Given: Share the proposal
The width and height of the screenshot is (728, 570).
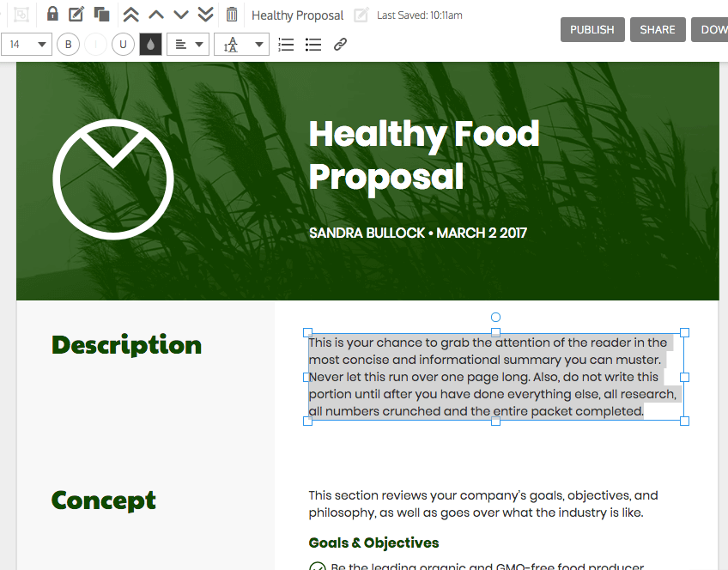Looking at the screenshot, I should coord(658,29).
